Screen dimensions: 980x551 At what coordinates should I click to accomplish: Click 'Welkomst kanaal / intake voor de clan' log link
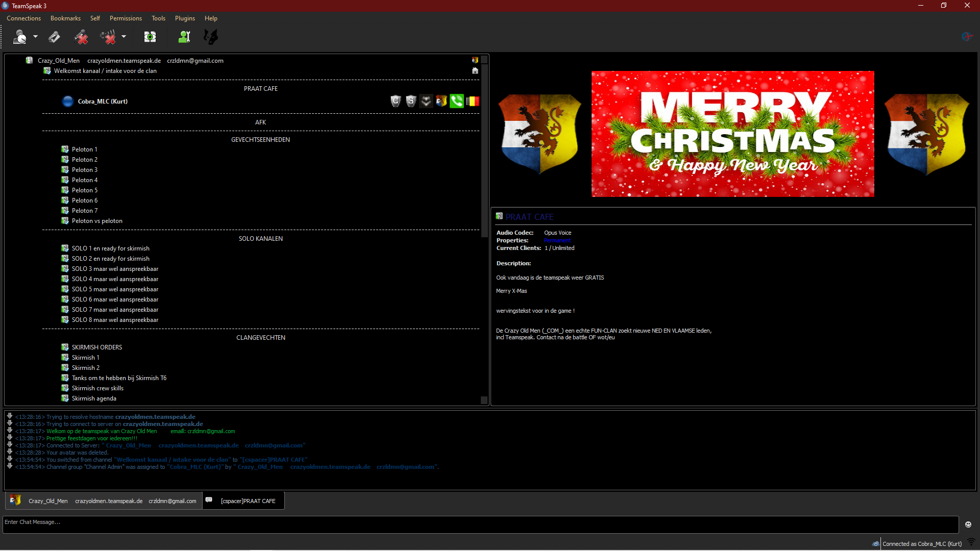[x=172, y=460]
